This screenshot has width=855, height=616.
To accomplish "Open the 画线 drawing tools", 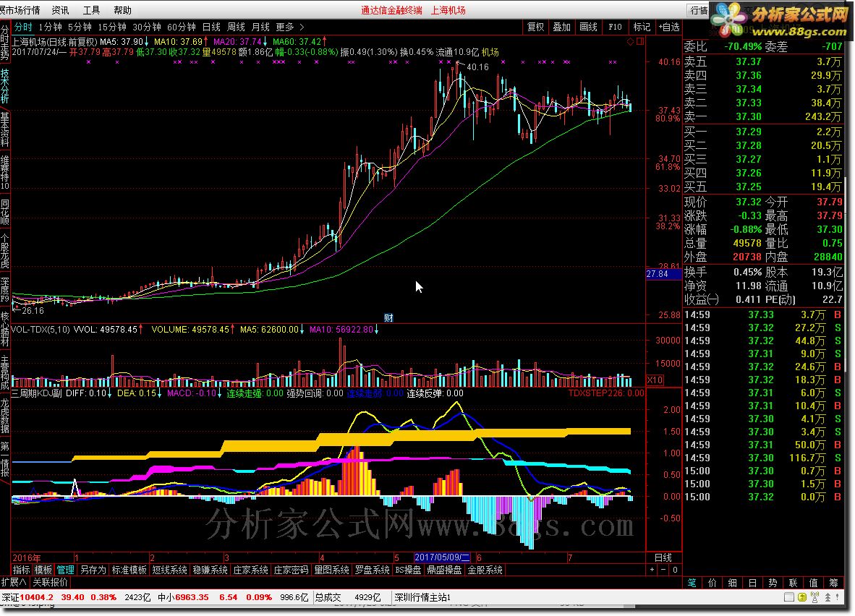I will point(588,27).
